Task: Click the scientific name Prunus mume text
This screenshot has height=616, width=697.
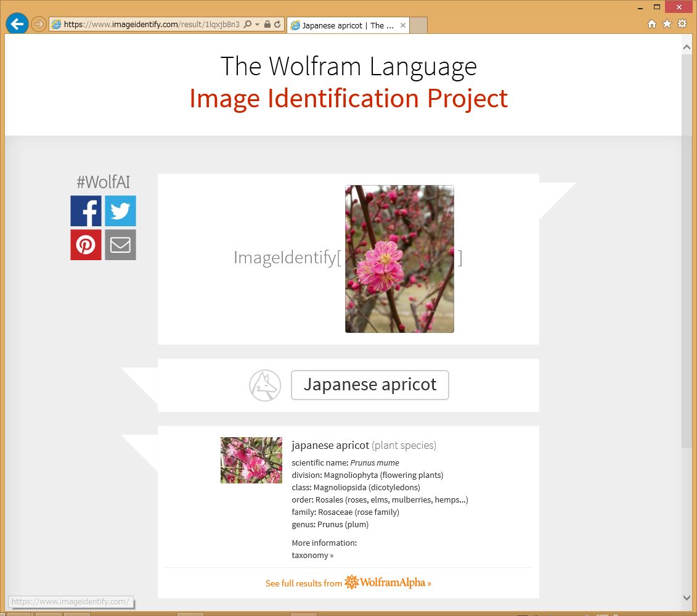Action: pyautogui.click(x=374, y=462)
